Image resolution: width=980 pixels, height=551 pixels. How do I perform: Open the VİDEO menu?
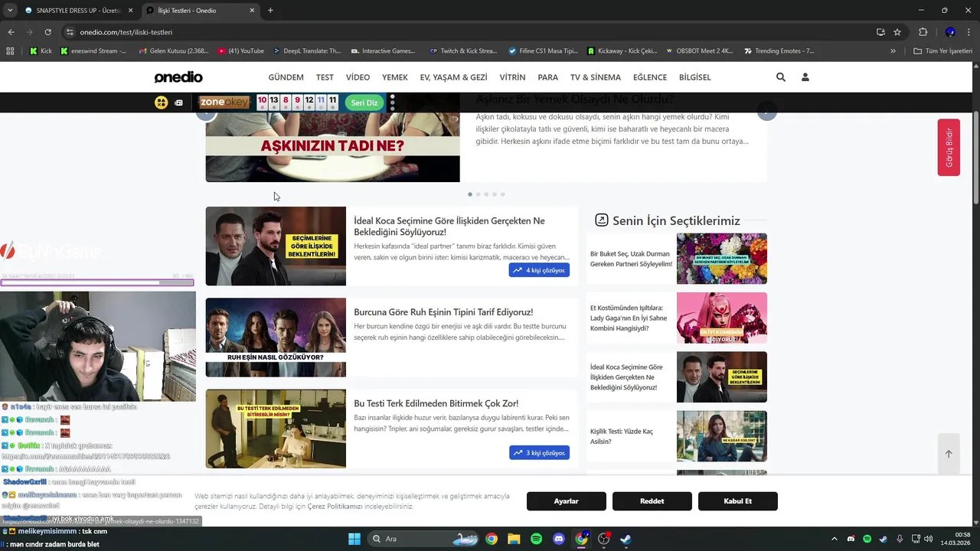358,77
